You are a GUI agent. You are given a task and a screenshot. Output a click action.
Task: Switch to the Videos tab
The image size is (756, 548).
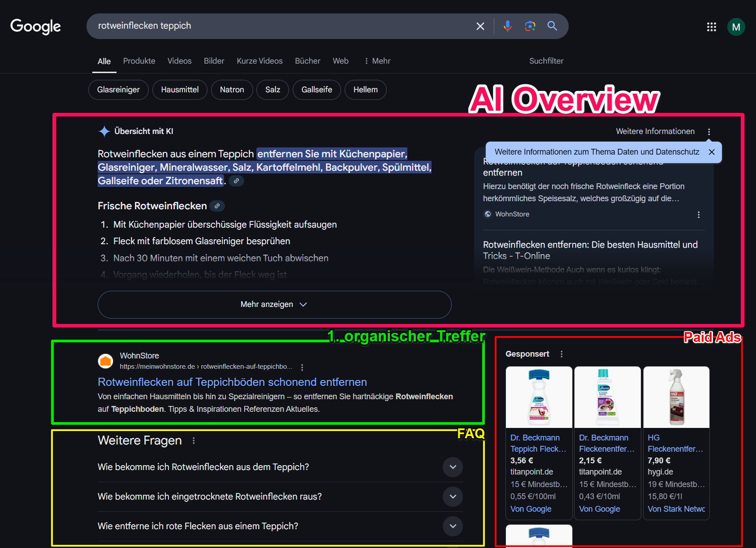pos(179,61)
